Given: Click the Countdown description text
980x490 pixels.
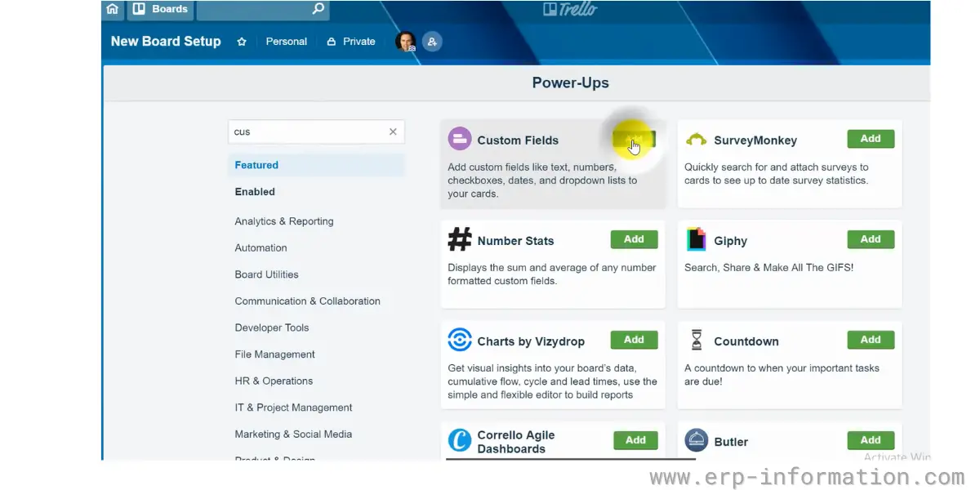Looking at the screenshot, I should point(782,375).
